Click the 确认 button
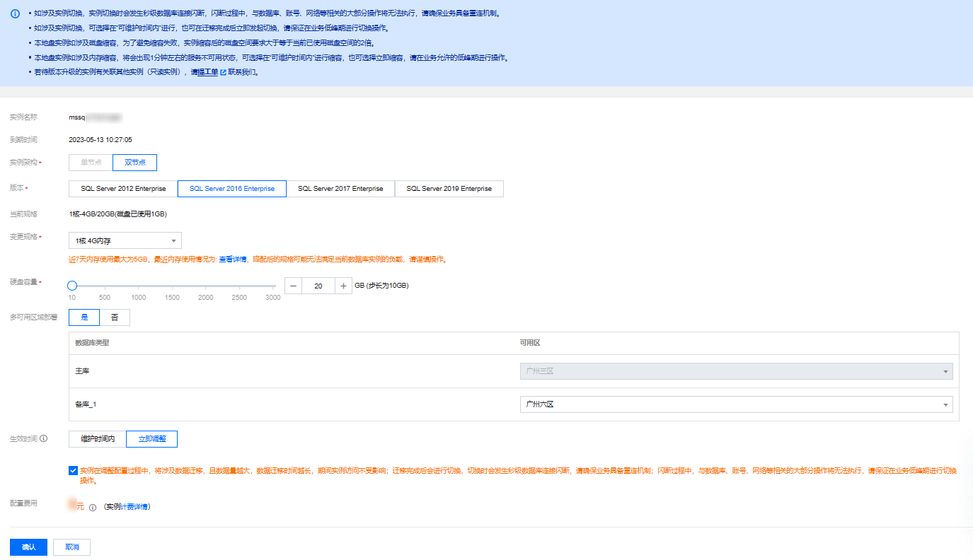The image size is (973, 560). point(28,547)
